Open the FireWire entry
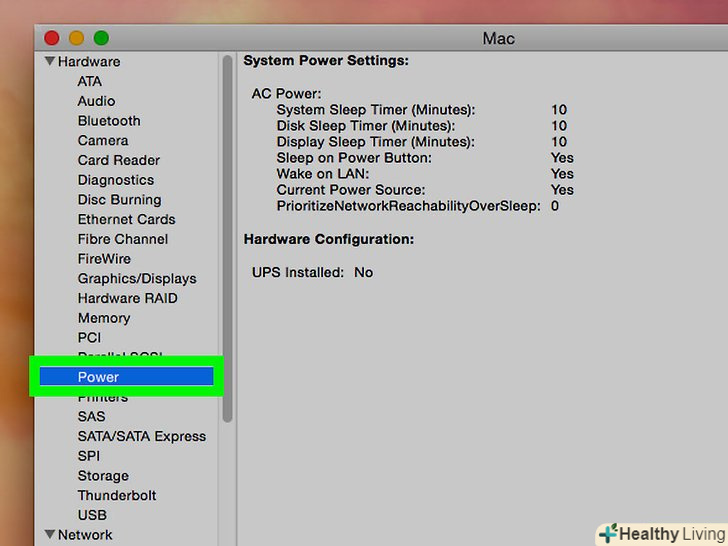 pos(104,259)
